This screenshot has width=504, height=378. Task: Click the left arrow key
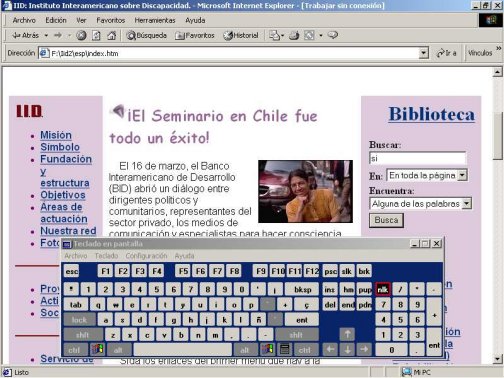pos(330,349)
